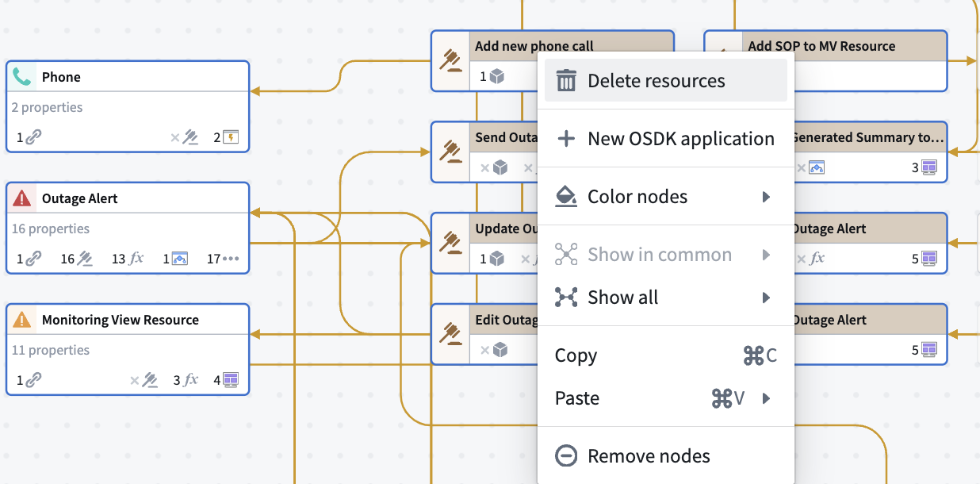Click the monitor badge on Monitoring View Resource
The width and height of the screenshot is (980, 484).
(x=231, y=380)
